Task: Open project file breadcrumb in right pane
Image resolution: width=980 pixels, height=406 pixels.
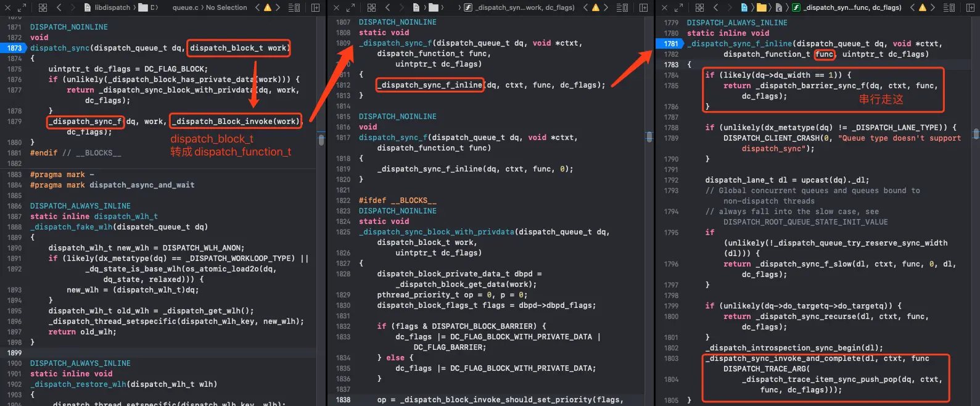Action: click(744, 7)
